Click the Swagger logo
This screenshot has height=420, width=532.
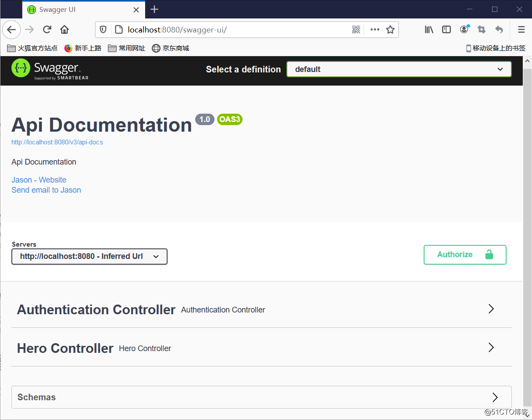point(50,70)
